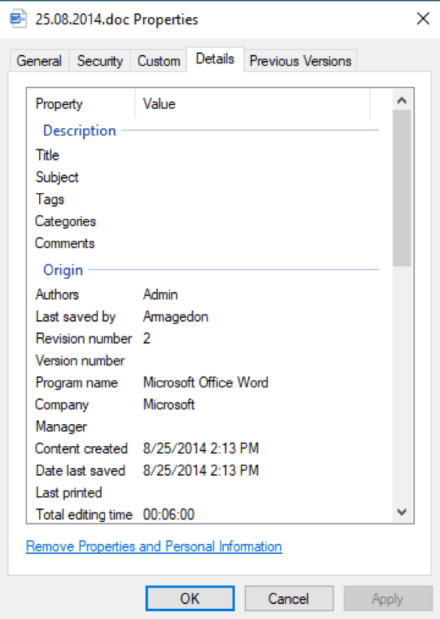The height and width of the screenshot is (619, 440).
Task: Open the Security tab
Action: [100, 61]
